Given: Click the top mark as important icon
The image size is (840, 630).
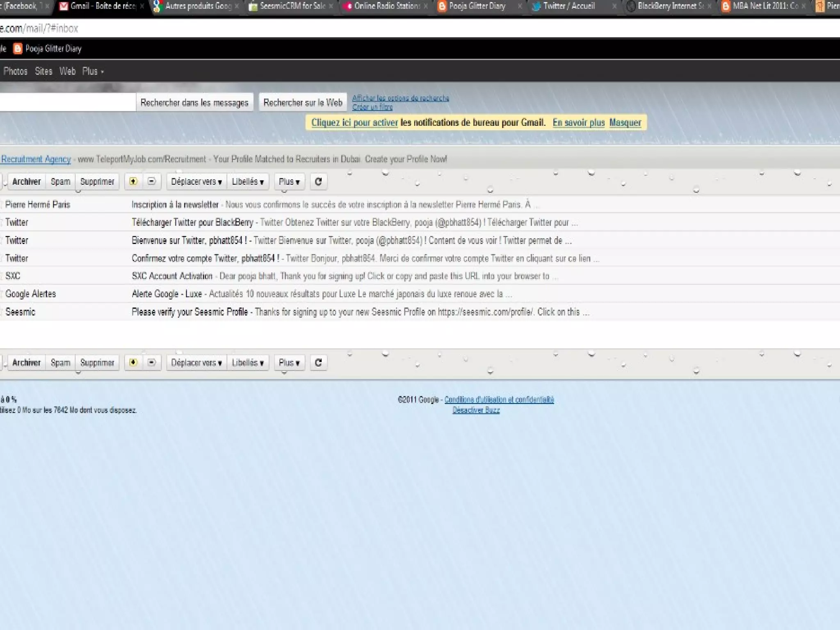Looking at the screenshot, I should (133, 181).
